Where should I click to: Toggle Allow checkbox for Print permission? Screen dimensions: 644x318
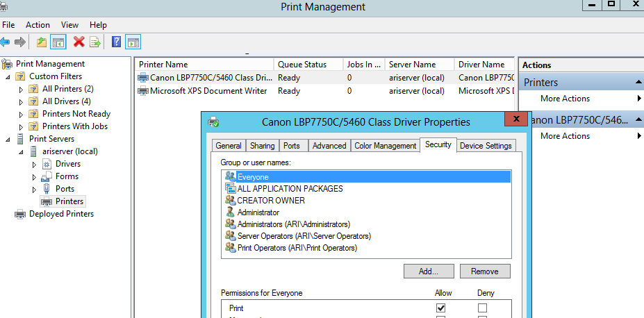tap(441, 308)
